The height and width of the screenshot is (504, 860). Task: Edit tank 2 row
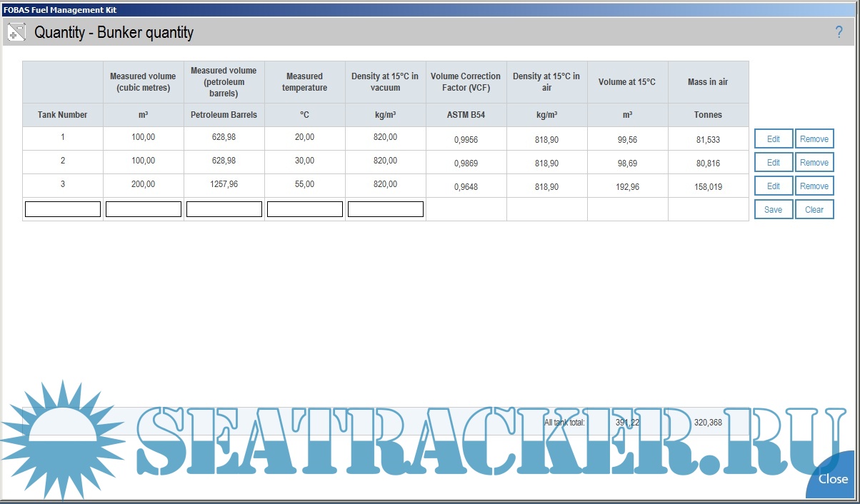click(773, 163)
